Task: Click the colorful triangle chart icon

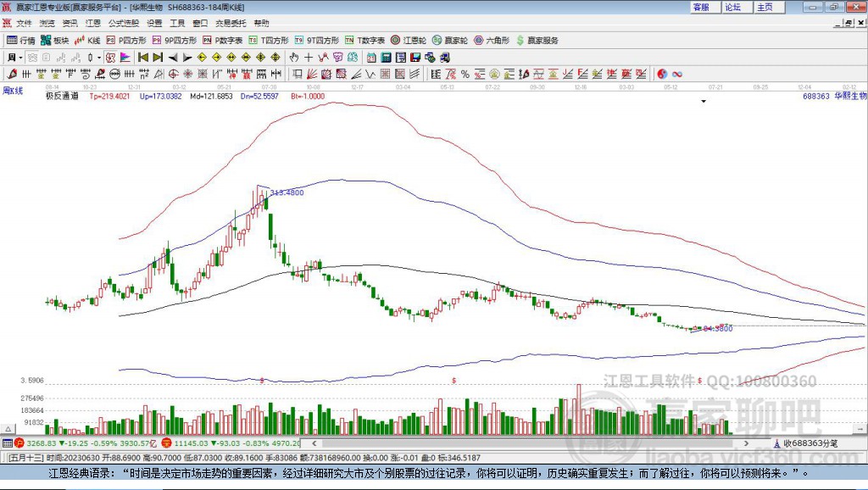Action: click(x=125, y=58)
